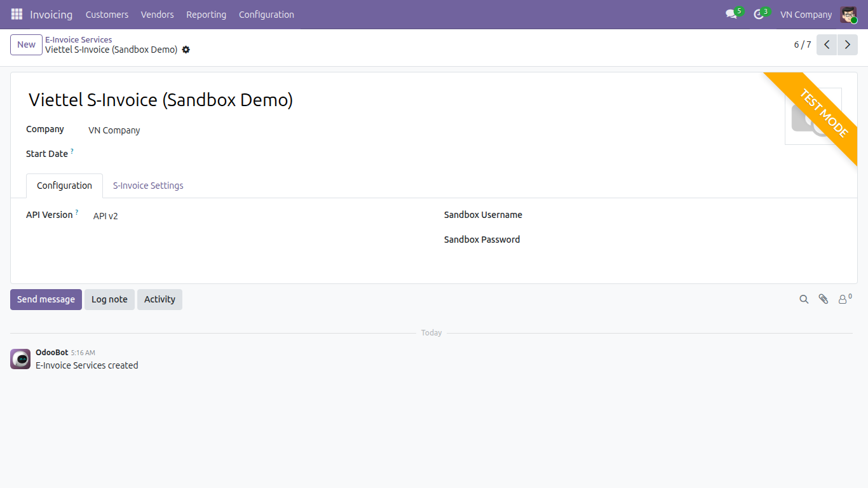Click the 'E-Invoice Services created' message
Screen dimensions: 868x488
87,365
